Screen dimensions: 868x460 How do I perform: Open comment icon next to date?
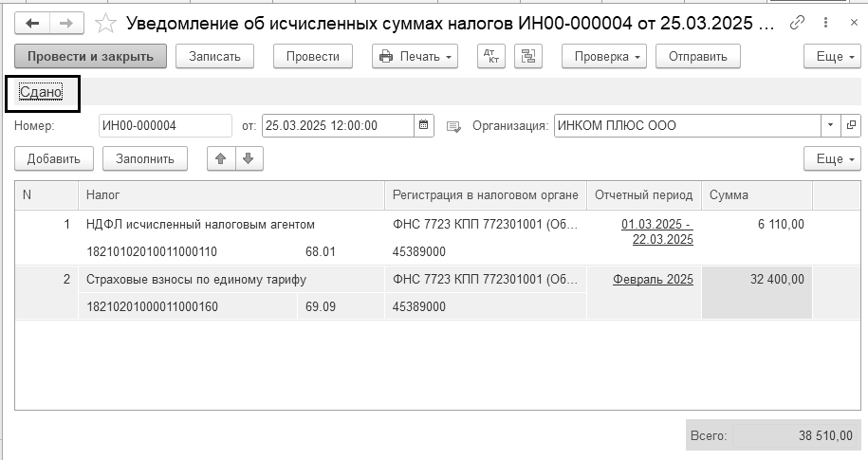click(x=454, y=127)
